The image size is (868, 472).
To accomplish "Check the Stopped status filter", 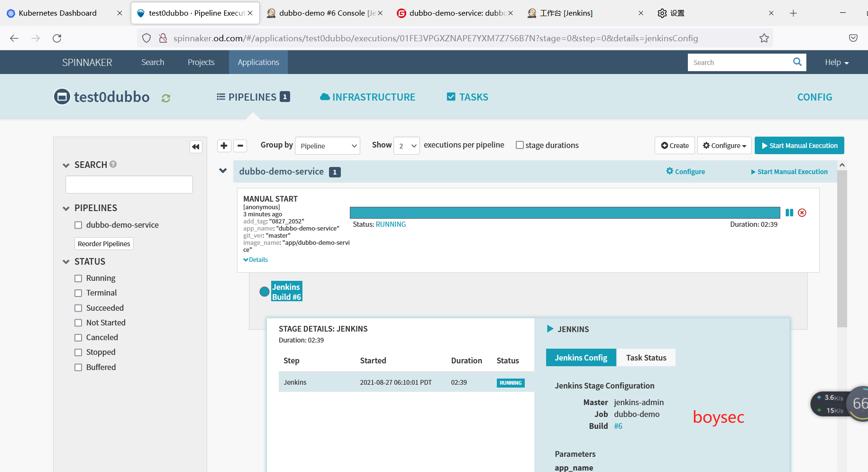I will (78, 352).
